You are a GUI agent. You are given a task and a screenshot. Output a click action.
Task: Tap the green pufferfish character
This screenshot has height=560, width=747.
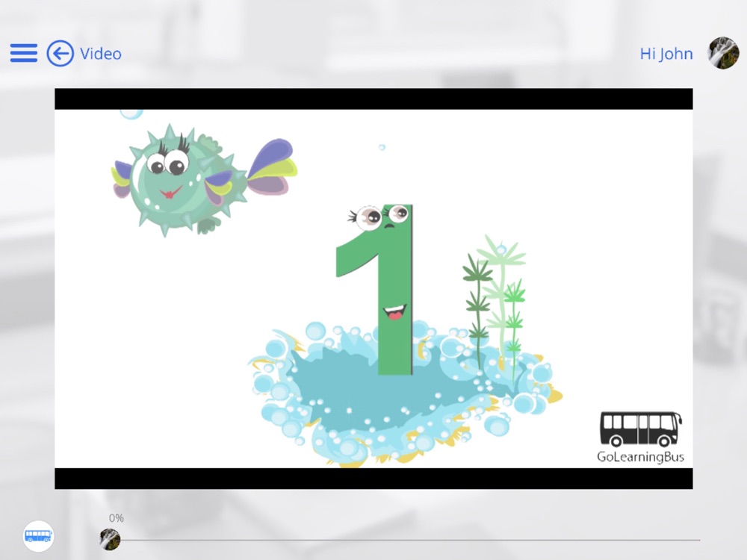pos(202,180)
